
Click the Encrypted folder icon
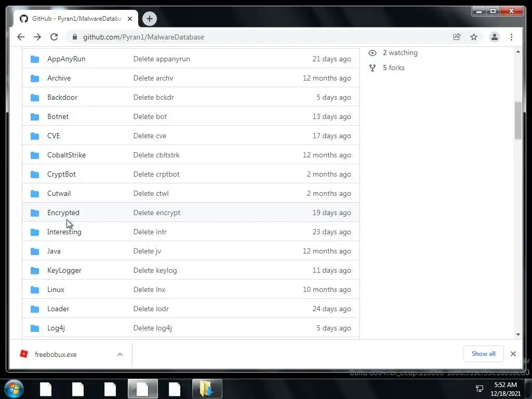pos(35,213)
